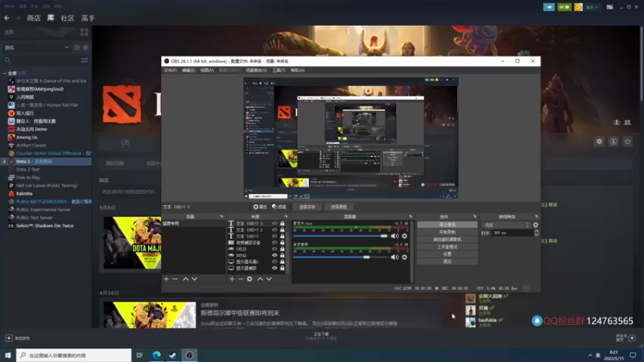This screenshot has width=644, height=362.
Task: Adjust the transition duration stepper arrows
Action: click(x=536, y=232)
